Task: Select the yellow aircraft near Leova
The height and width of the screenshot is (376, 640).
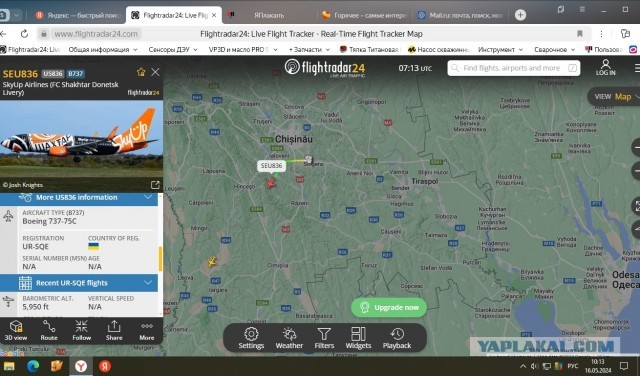Action: click(x=212, y=261)
